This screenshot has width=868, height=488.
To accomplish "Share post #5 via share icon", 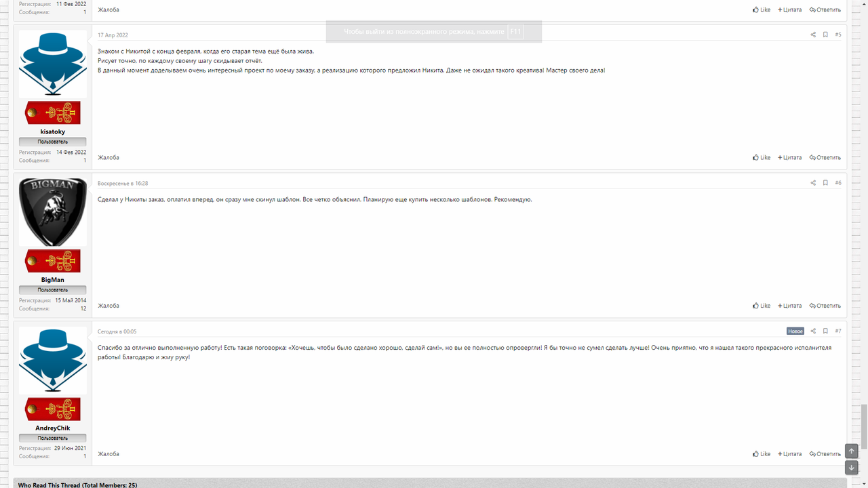I will (x=813, y=35).
